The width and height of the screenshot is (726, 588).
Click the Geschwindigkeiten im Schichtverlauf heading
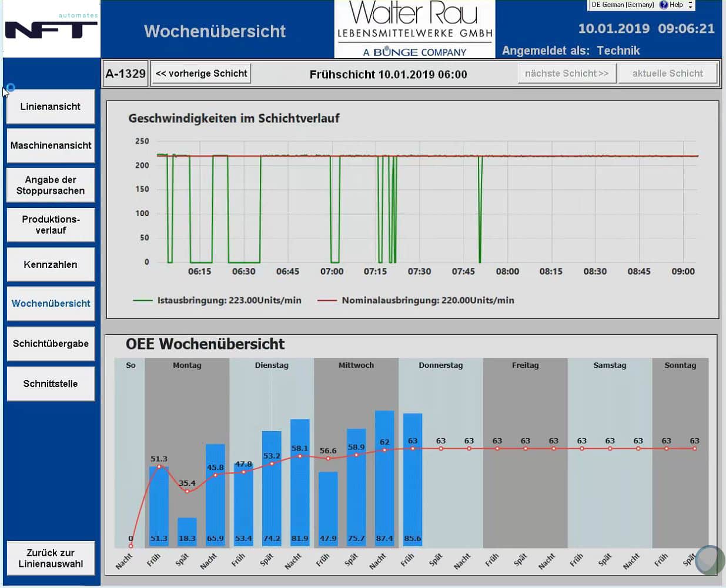click(234, 118)
